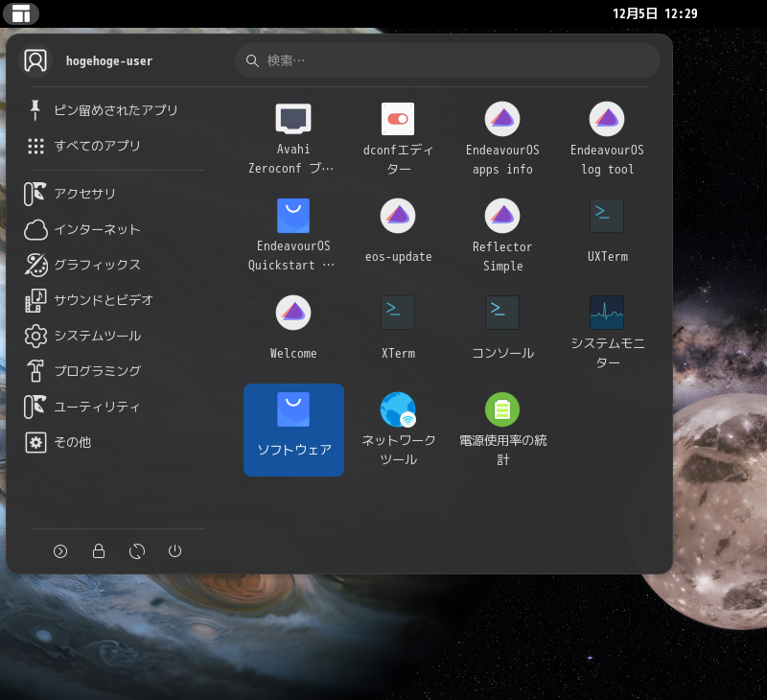Launch Network Tools (ネットワークツール)
The image size is (767, 700).
point(398,429)
